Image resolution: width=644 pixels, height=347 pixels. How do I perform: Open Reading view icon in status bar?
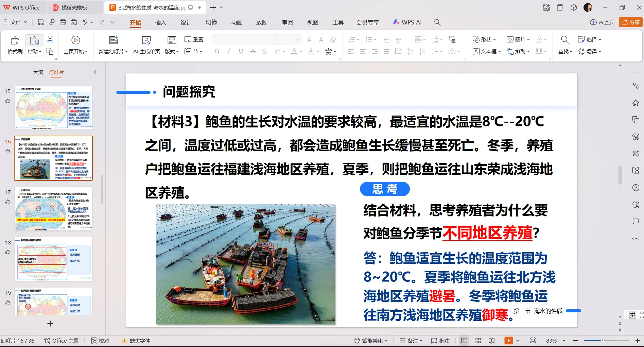491,341
